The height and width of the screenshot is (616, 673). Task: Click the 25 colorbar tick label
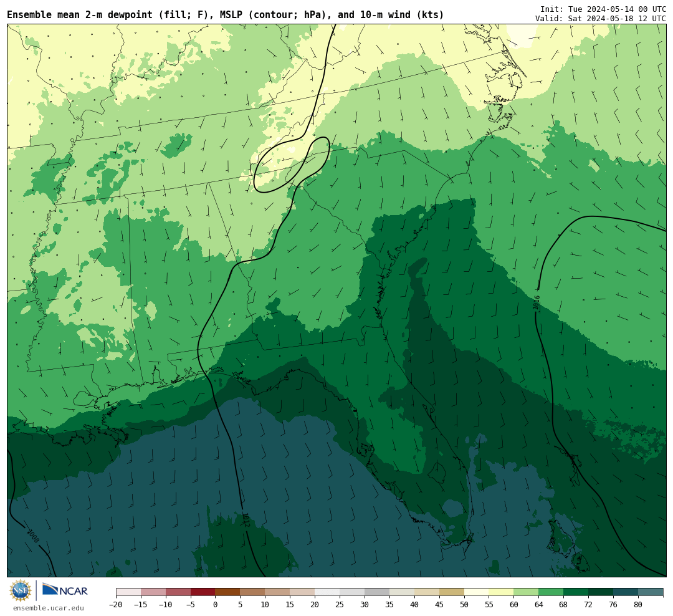pos(340,605)
